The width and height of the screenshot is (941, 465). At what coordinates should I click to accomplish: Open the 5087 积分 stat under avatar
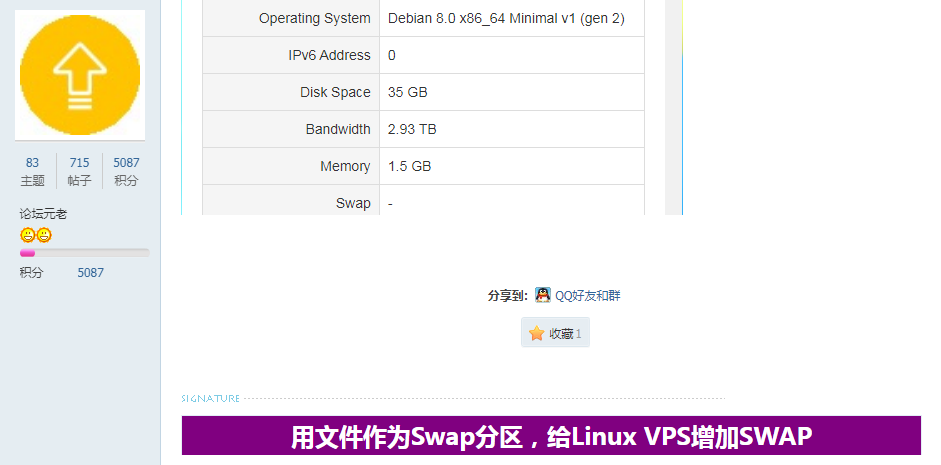click(126, 171)
